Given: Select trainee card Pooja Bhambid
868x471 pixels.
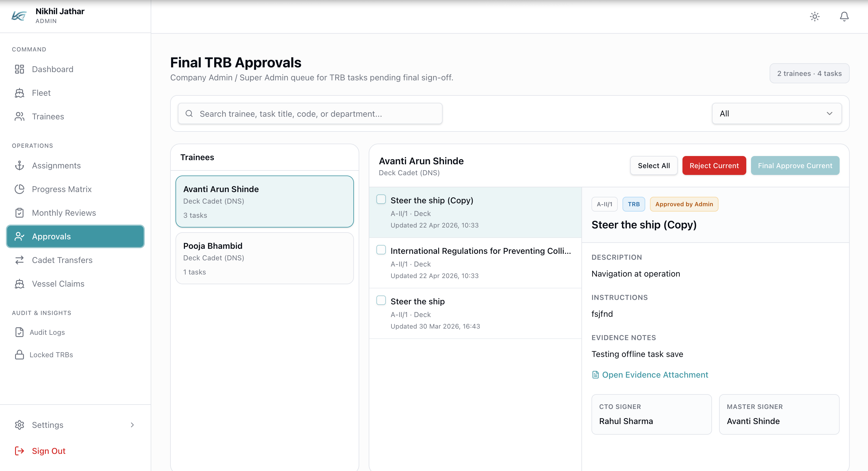Looking at the screenshot, I should [264, 258].
